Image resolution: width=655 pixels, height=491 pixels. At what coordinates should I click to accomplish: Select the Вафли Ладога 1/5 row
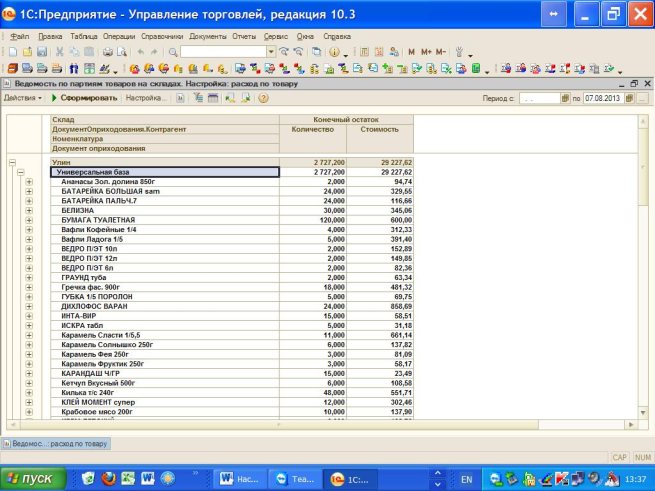232,239
